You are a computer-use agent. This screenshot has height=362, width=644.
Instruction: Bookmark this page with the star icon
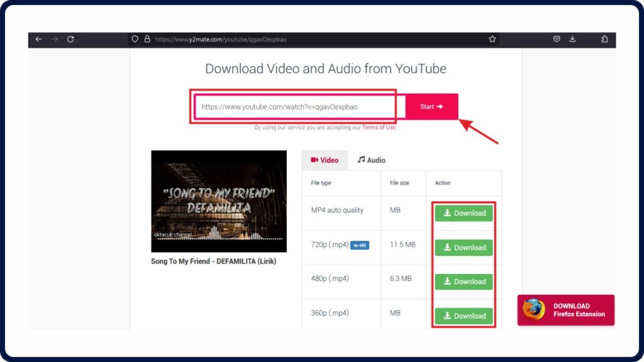[492, 40]
